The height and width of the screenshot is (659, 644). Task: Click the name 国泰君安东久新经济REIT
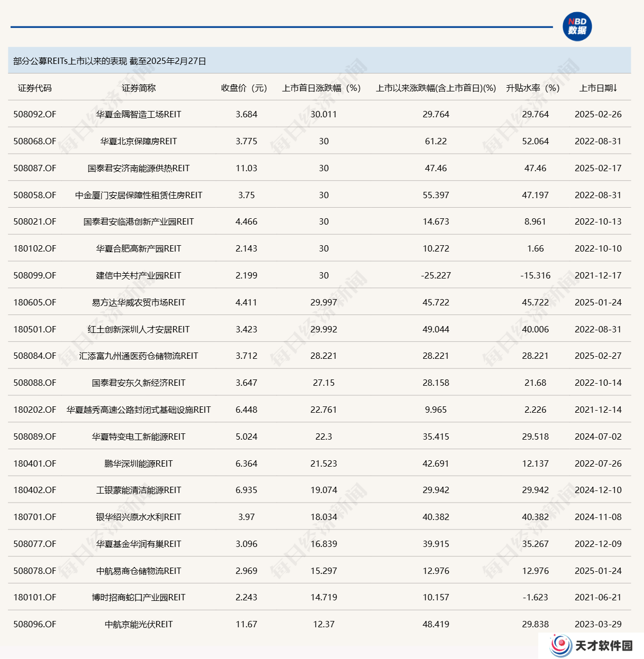click(x=139, y=383)
